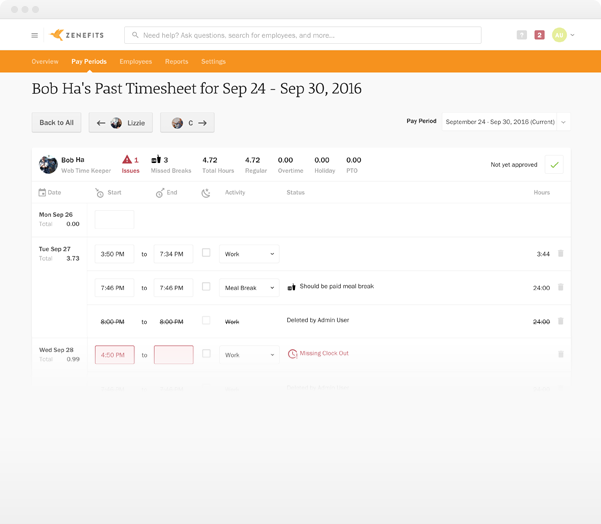Go to the Overview tab

point(45,61)
